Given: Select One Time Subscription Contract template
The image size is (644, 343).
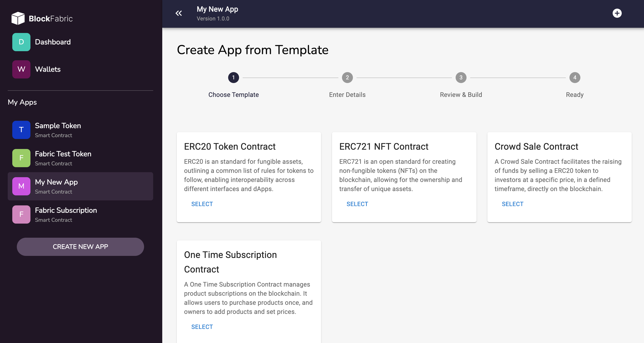Looking at the screenshot, I should point(202,327).
